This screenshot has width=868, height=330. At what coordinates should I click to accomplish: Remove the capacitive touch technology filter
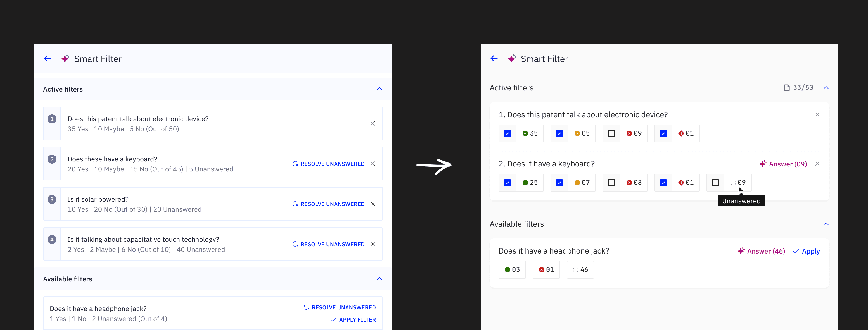tap(373, 244)
